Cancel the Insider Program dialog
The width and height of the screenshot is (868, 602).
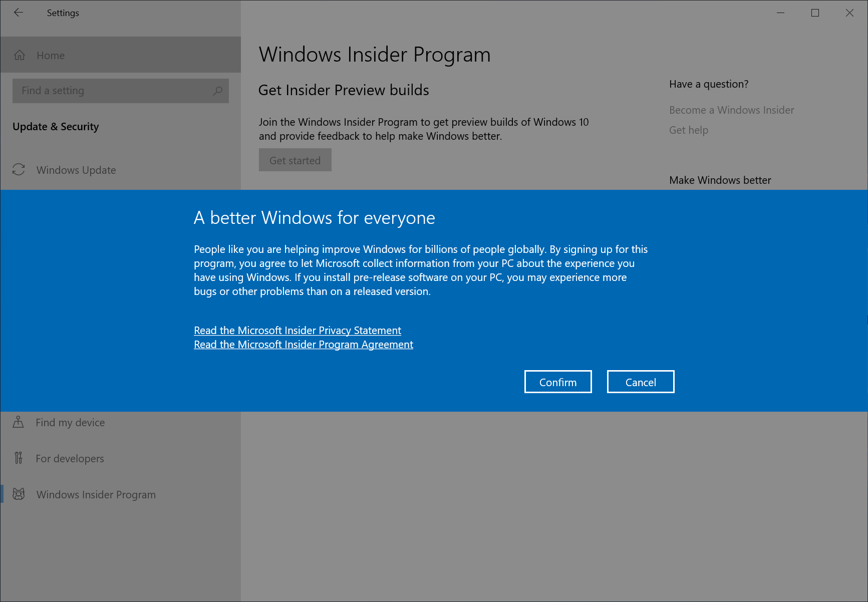pyautogui.click(x=640, y=382)
